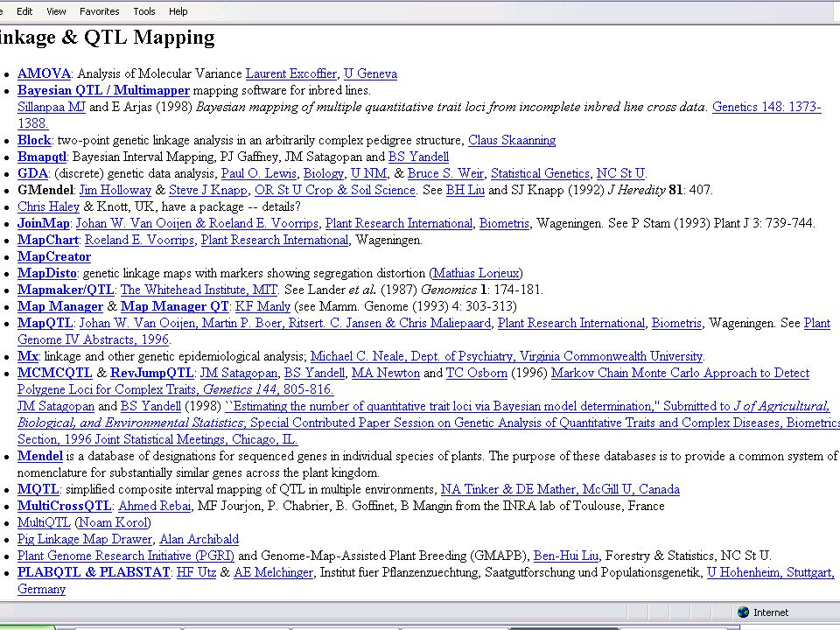Open the Statistical Genetics link

[540, 173]
